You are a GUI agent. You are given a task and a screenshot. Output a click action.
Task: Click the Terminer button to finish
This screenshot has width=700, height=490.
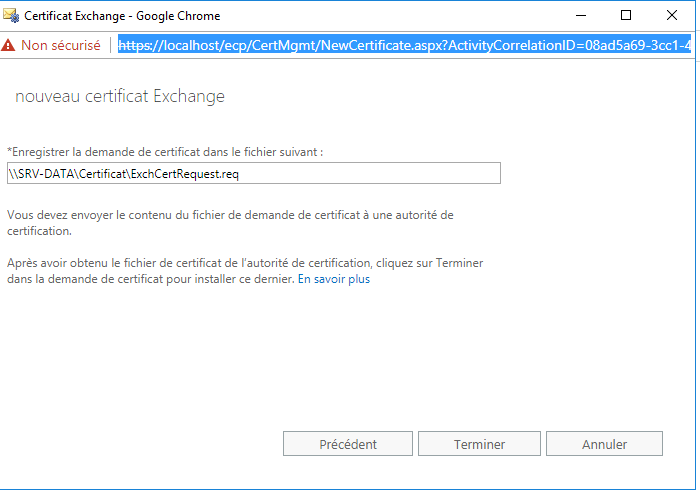click(x=479, y=444)
